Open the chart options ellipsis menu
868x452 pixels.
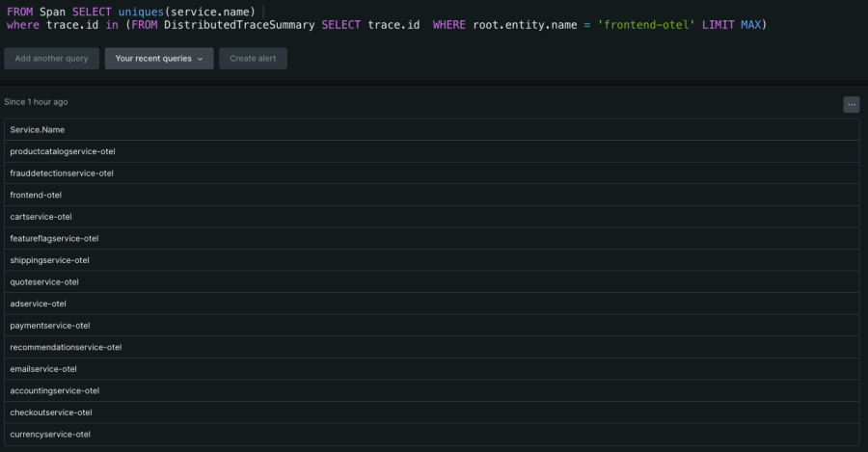851,104
